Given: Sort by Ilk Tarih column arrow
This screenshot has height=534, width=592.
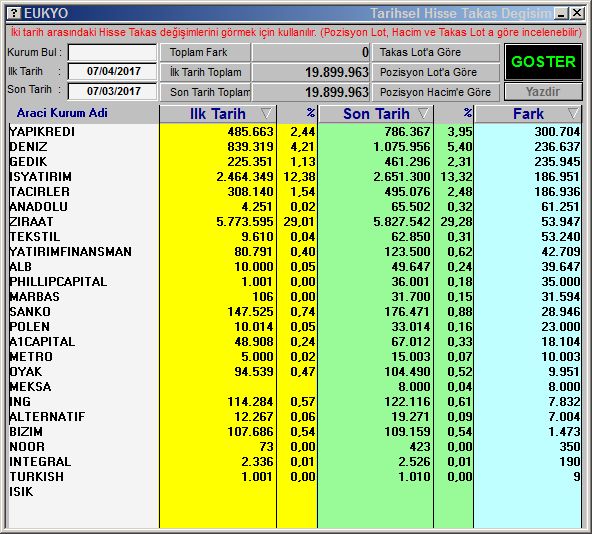Looking at the screenshot, I should [x=266, y=113].
